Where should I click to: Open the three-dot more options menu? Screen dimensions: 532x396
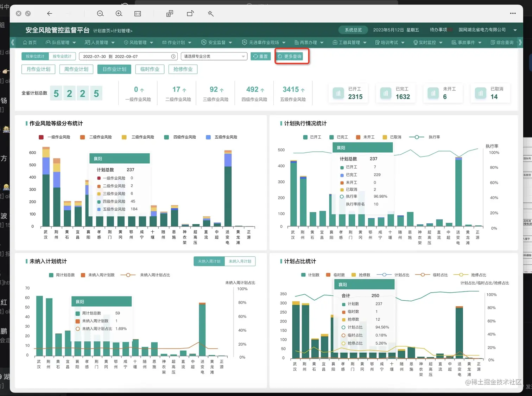513,13
